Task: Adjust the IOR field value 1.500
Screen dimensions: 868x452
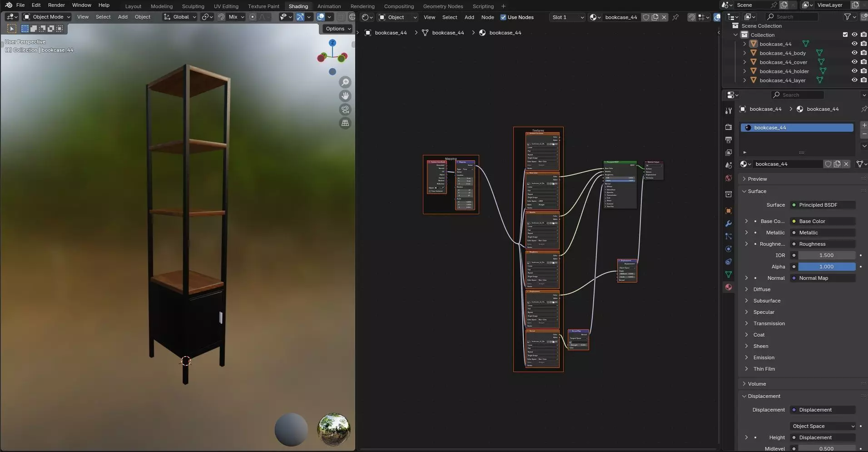Action: tap(827, 255)
